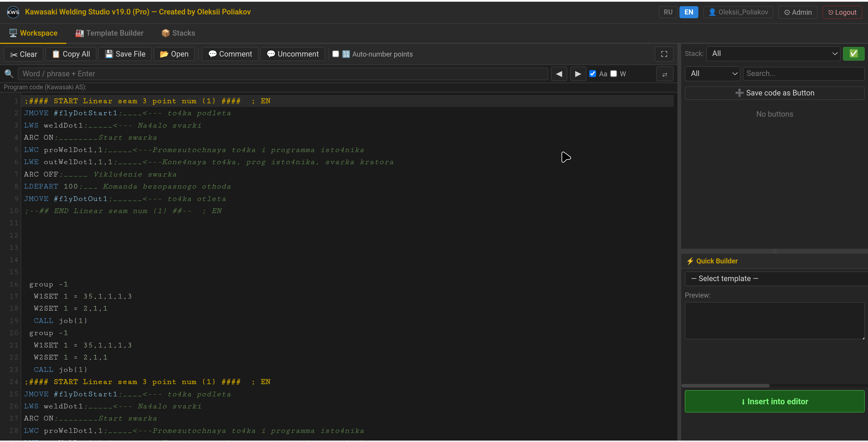The width and height of the screenshot is (868, 442).
Task: Click the Word / phrase search field
Action: 282,74
